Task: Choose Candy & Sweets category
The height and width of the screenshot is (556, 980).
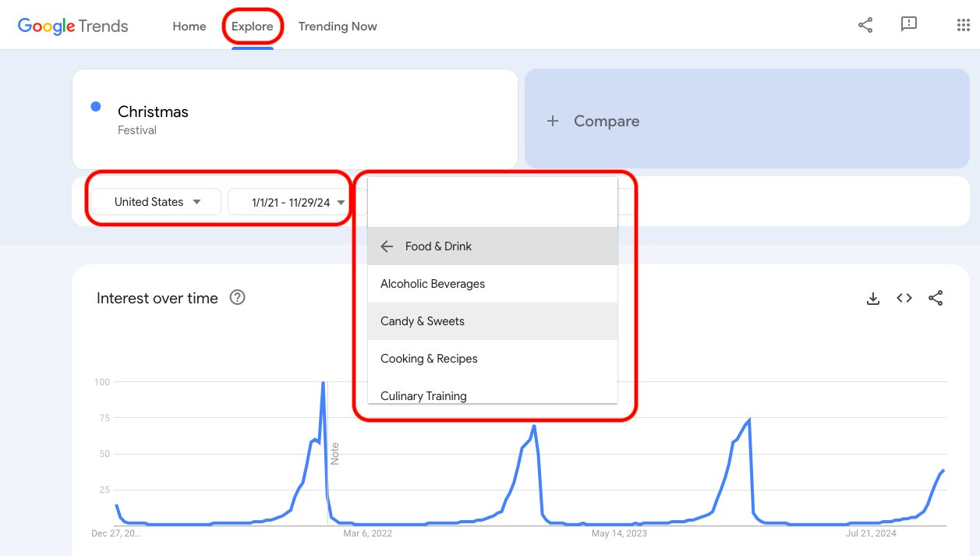Action: [423, 321]
